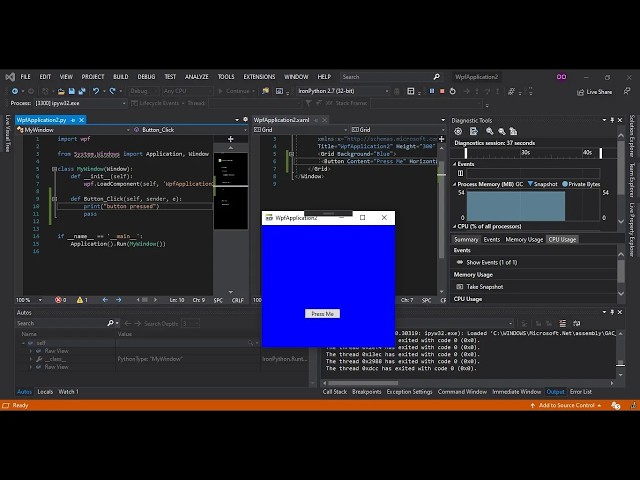
Task: Redo the last undone edit
Action: 112,91
